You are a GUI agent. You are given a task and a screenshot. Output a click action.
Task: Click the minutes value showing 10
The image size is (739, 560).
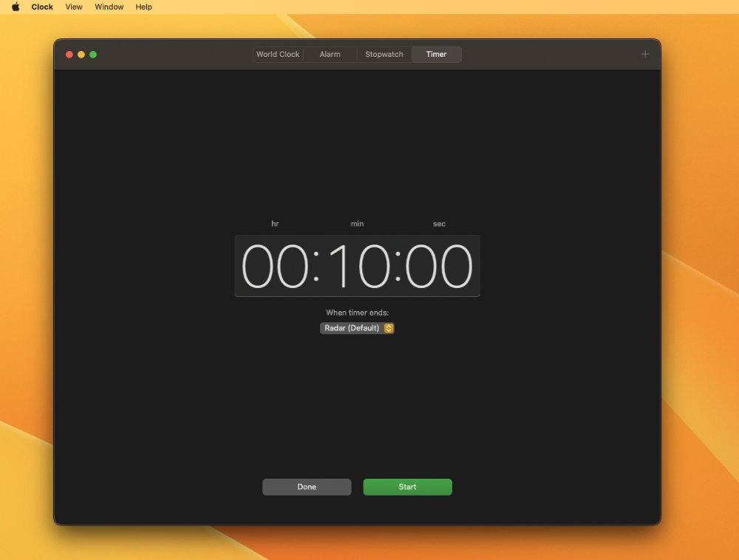tap(357, 266)
